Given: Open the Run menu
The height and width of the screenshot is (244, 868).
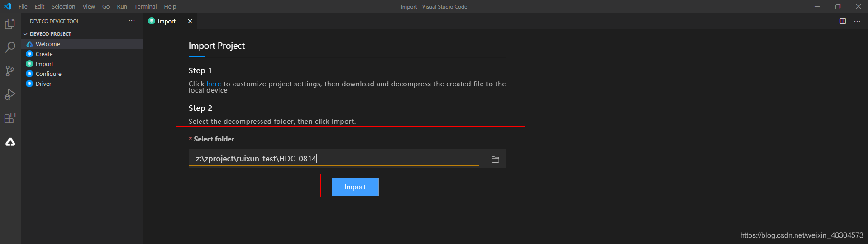Looking at the screenshot, I should [x=122, y=6].
